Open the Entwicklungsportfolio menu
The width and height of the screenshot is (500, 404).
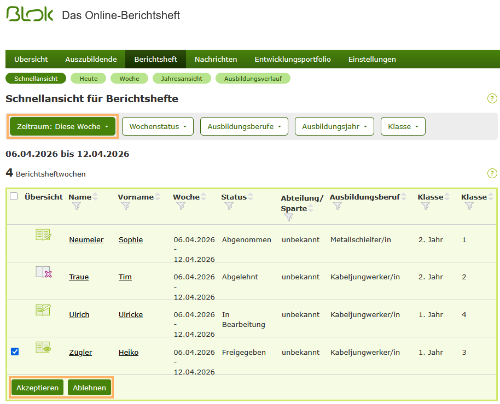[292, 59]
